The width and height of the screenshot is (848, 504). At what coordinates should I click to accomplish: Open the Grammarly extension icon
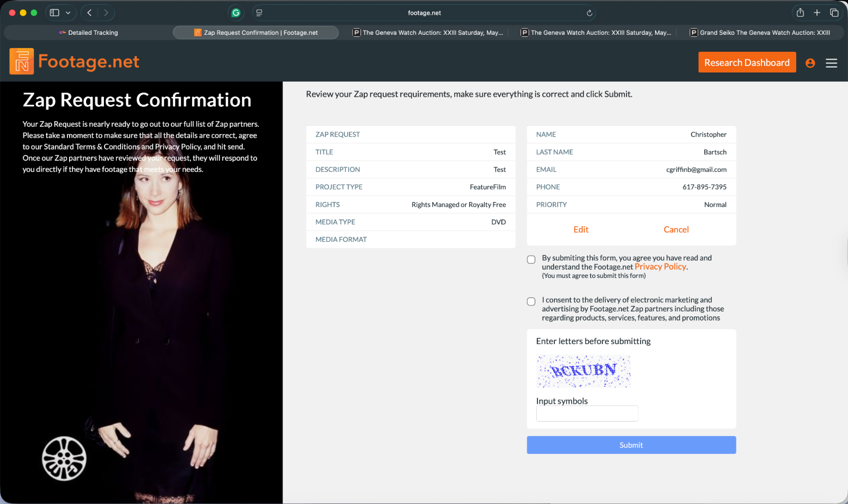pos(236,13)
